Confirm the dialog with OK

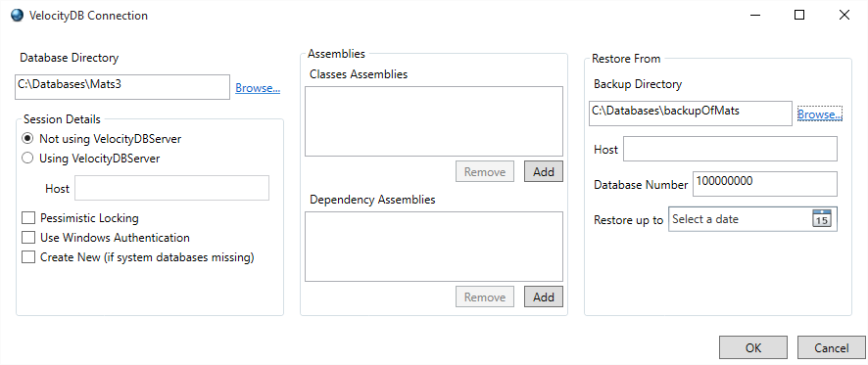752,347
